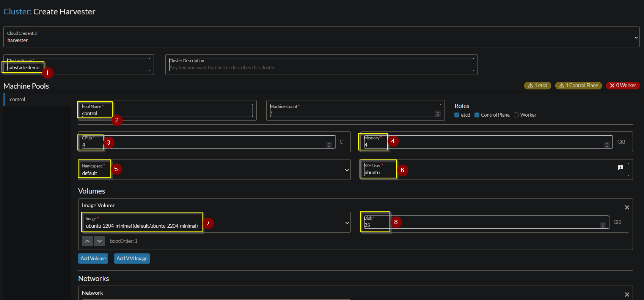Adjust Memory with stepper arrows
Image resolution: width=644 pixels, height=300 pixels.
point(607,145)
